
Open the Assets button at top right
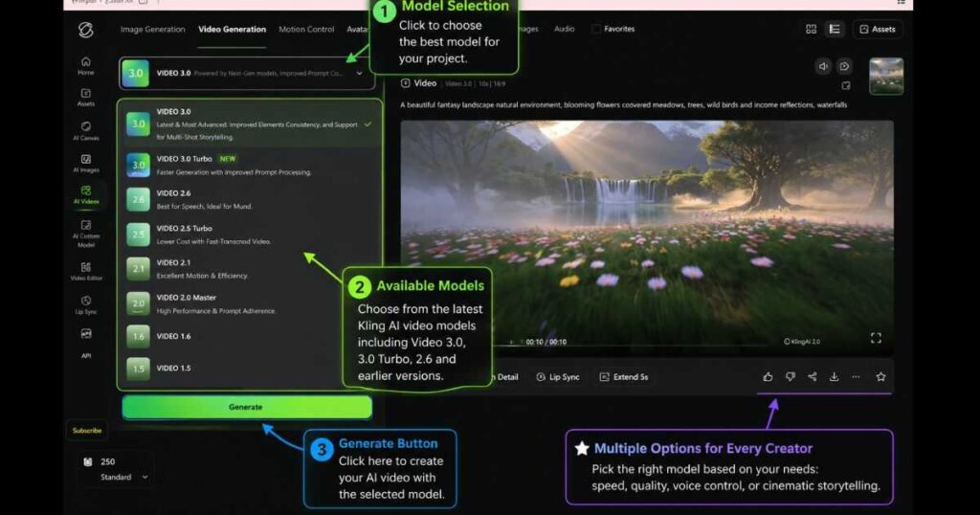[x=878, y=29]
